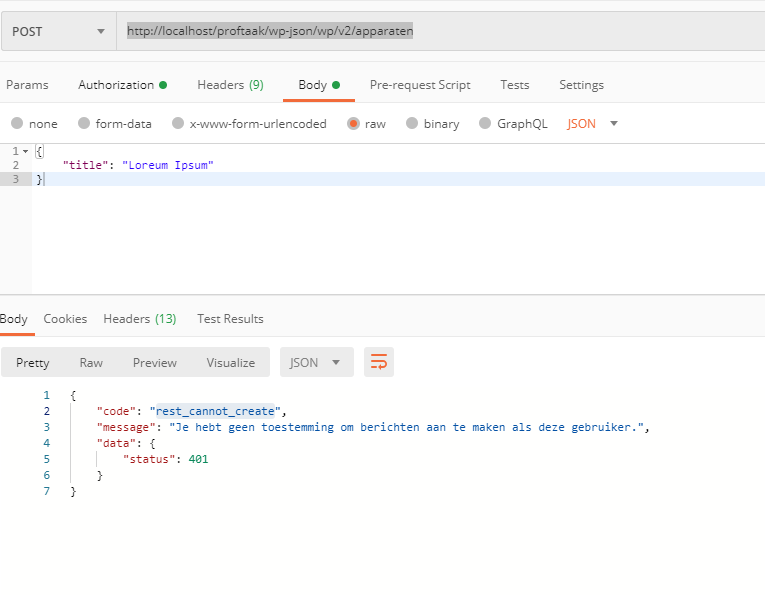
Task: Open the POST method dropdown
Action: click(x=59, y=31)
